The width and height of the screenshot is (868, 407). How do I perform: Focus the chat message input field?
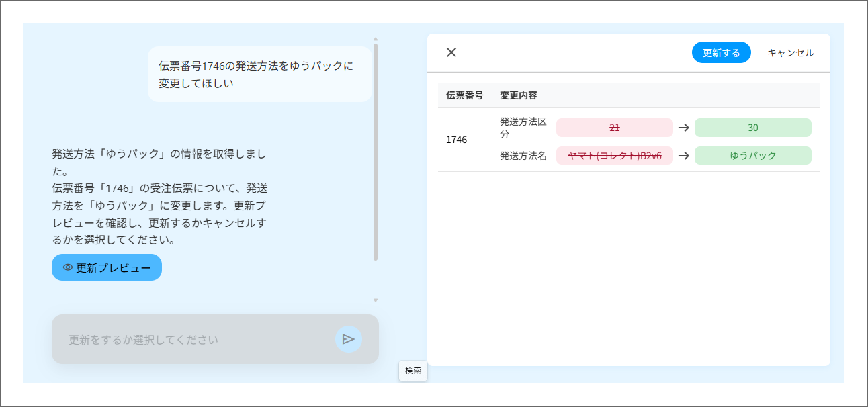(195, 339)
